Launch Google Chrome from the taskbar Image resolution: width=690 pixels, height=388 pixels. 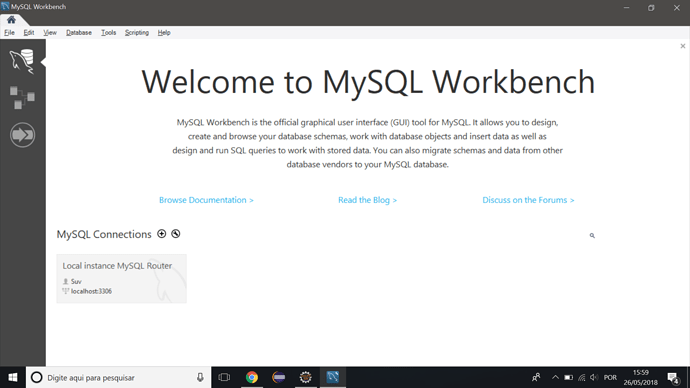coord(252,377)
